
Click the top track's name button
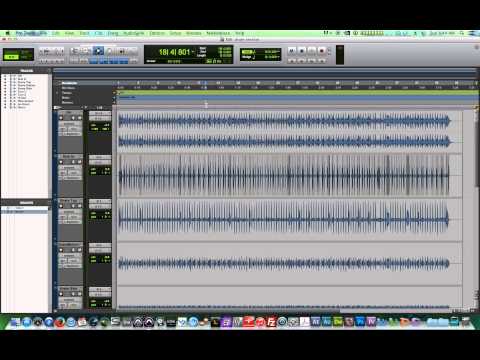(70, 113)
